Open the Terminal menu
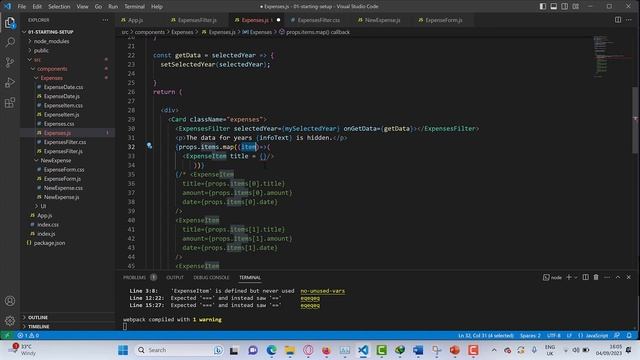640x360 pixels. point(134,7)
